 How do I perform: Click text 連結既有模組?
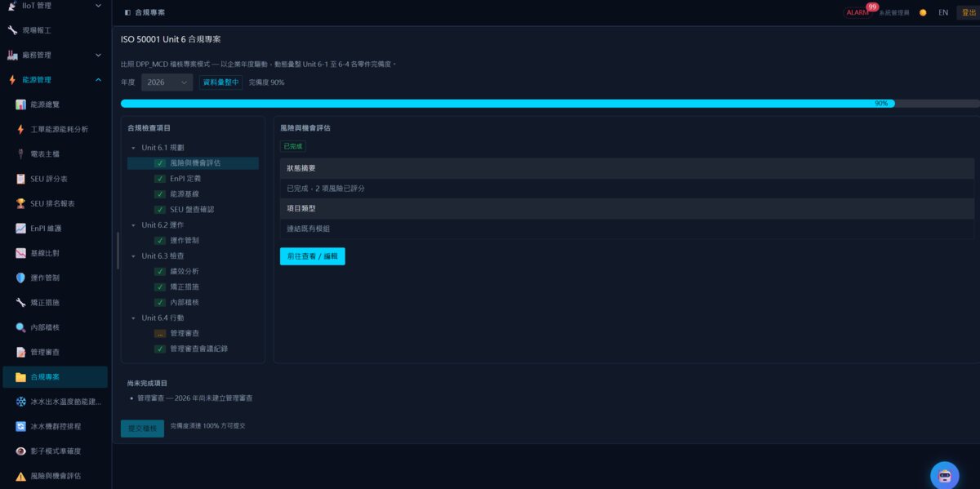point(309,229)
